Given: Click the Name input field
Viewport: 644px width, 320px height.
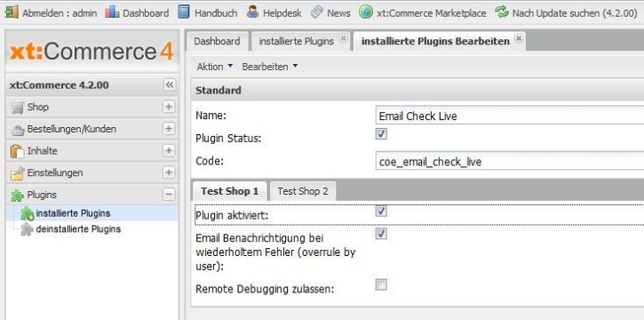Looking at the screenshot, I should (x=510, y=116).
